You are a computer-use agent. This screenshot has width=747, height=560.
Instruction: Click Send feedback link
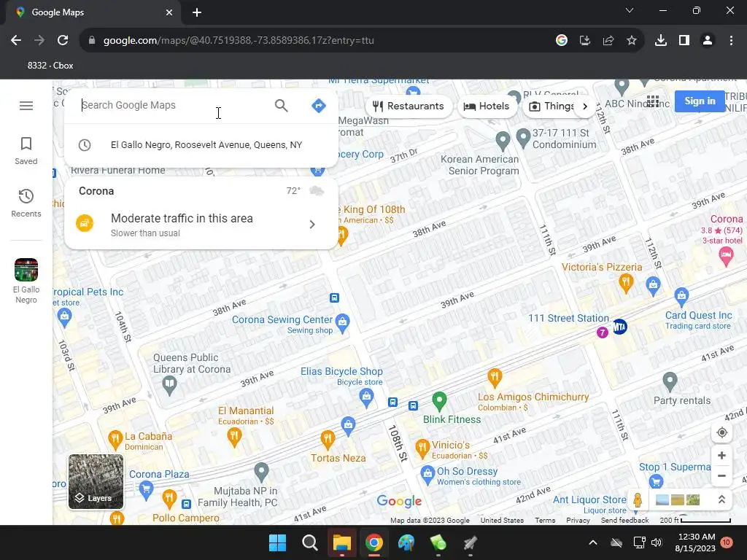(624, 520)
